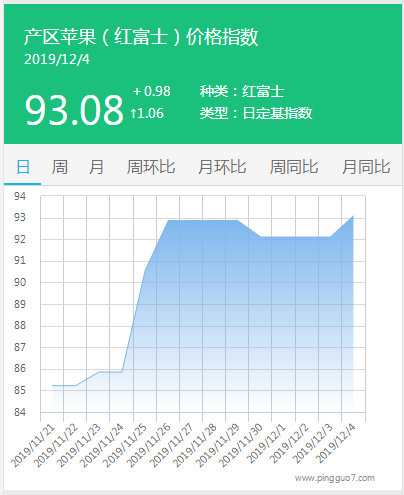Open the 月同比 tab
The height and width of the screenshot is (495, 404).
[x=366, y=167]
